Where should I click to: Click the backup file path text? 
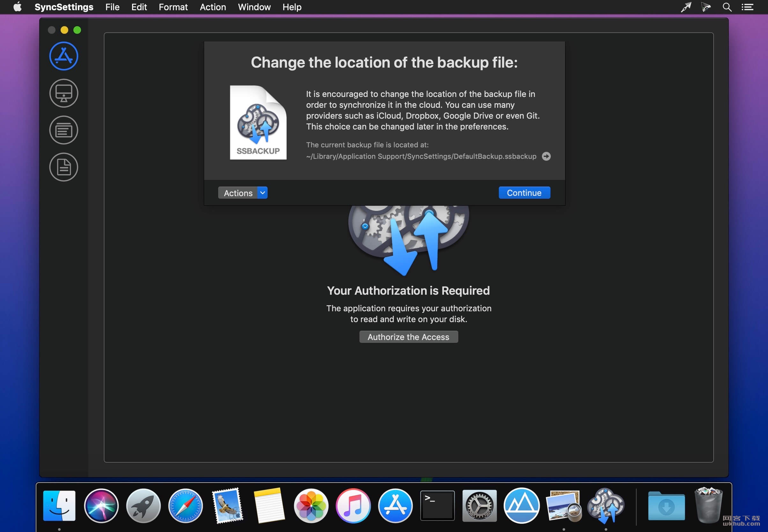pos(421,156)
